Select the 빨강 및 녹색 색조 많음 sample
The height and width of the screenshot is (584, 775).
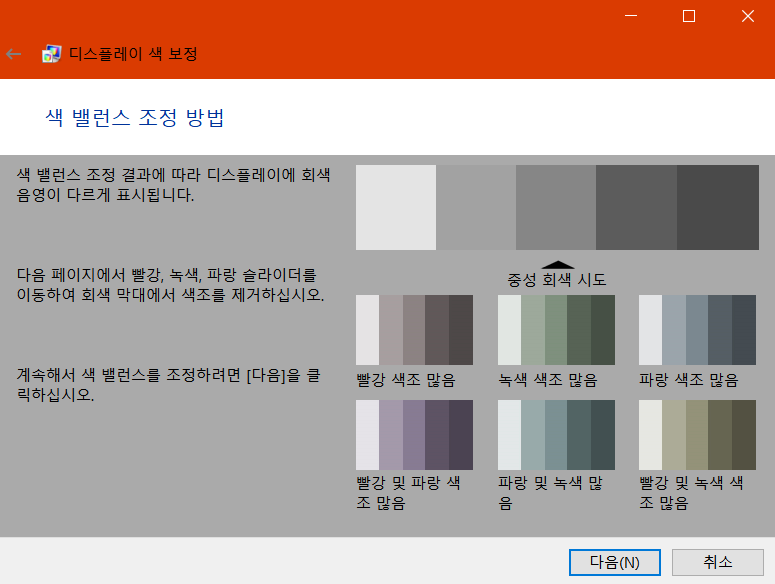point(697,435)
